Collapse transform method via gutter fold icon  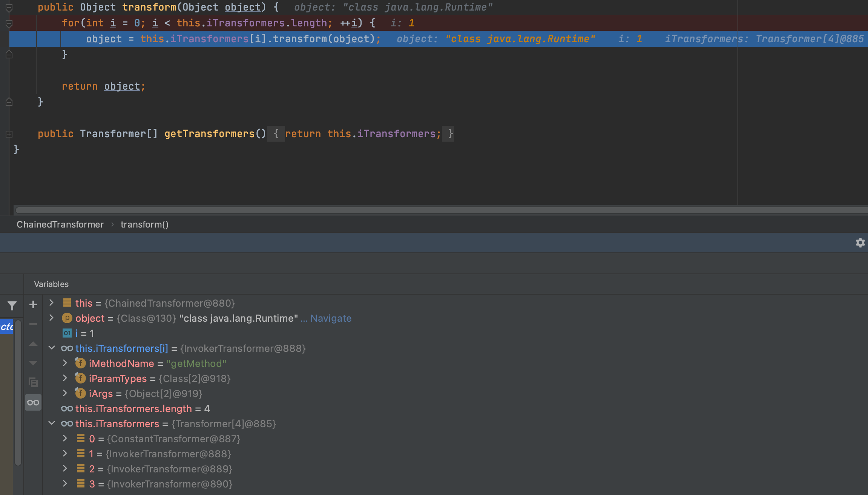(9, 7)
